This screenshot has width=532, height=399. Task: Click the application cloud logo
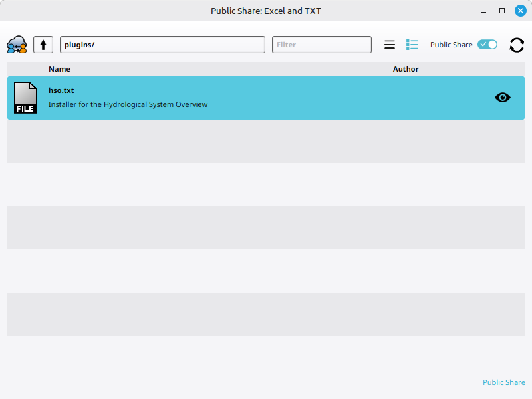16,44
